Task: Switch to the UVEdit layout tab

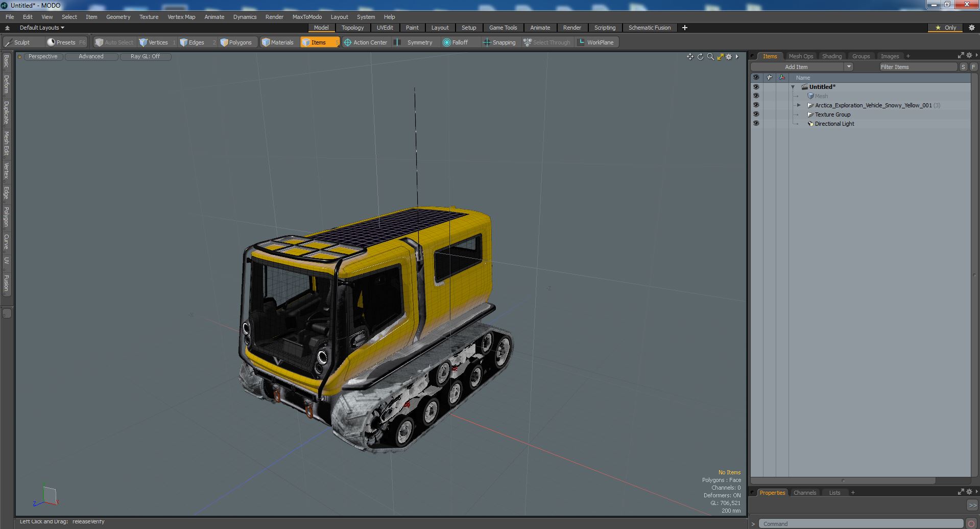Action: (385, 28)
